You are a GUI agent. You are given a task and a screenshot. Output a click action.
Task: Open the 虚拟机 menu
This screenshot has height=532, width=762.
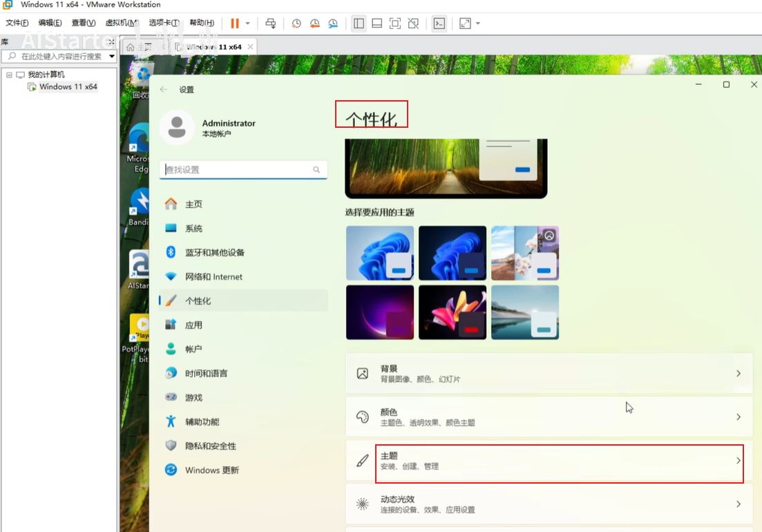[x=121, y=23]
